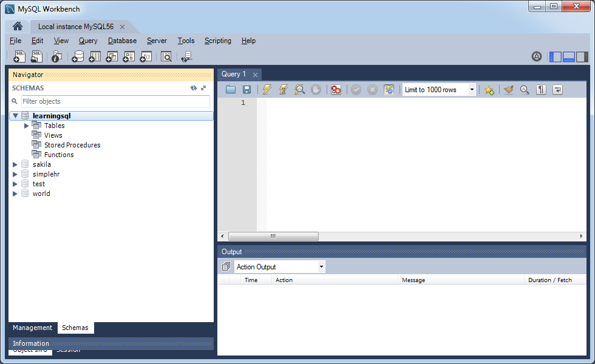Open the Tools menu
The image size is (595, 364).
186,41
